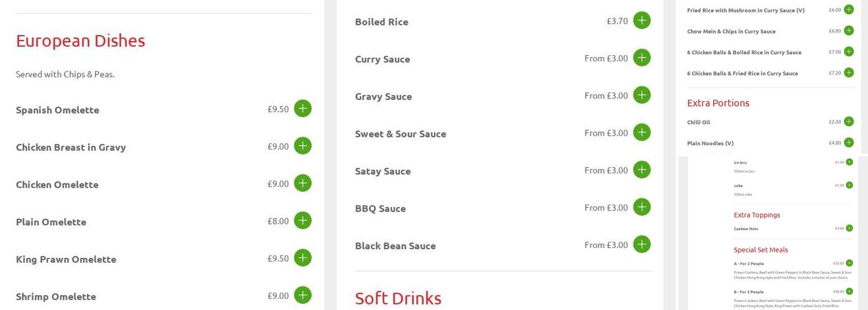868x310 pixels.
Task: Click the Chicken Omelette dish name
Action: 57,184
